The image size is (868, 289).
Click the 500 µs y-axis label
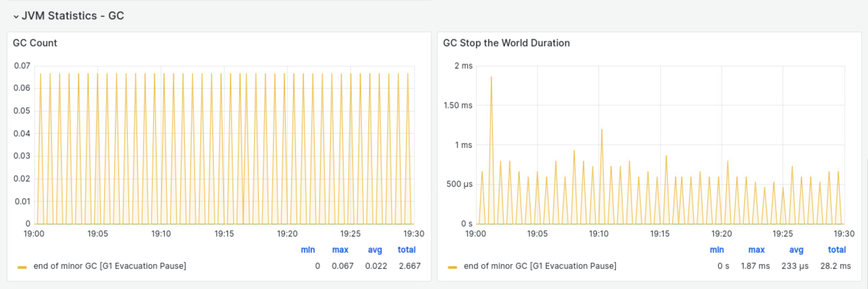459,184
